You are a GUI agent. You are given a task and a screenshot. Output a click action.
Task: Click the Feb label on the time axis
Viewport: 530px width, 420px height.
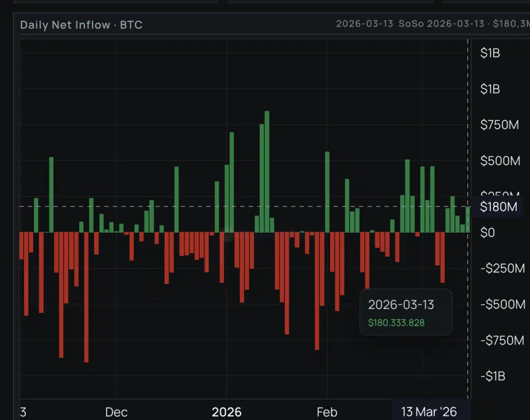tap(327, 412)
